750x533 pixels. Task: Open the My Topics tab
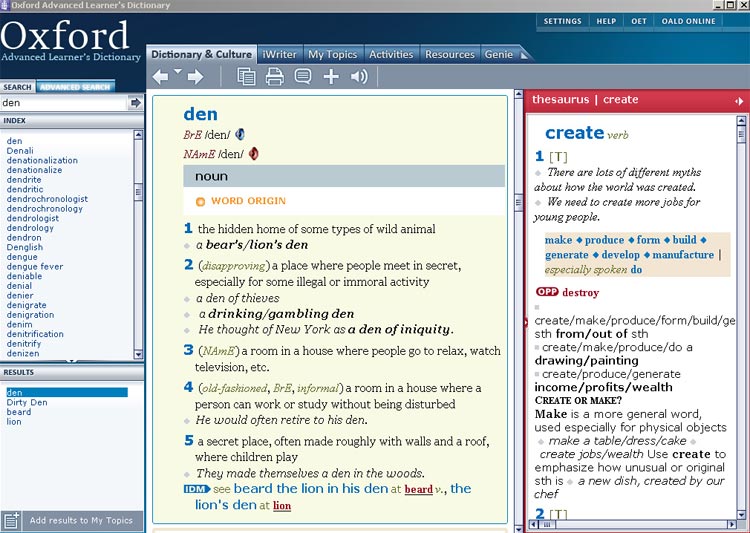(x=332, y=55)
